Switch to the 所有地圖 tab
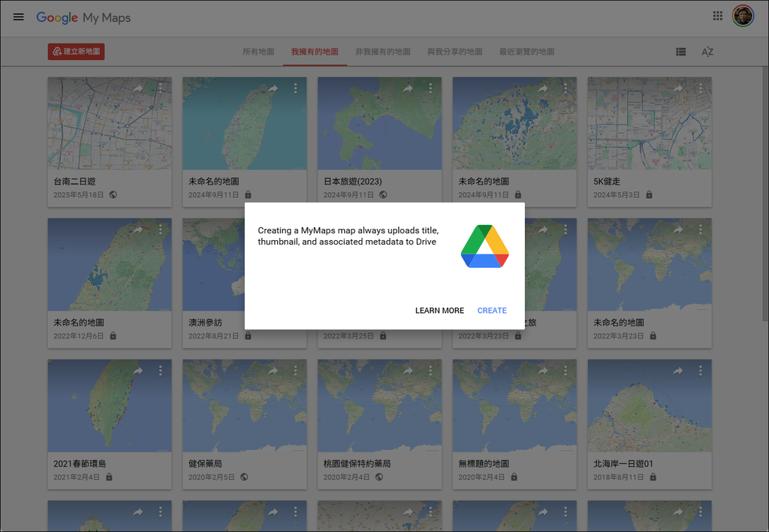This screenshot has height=532, width=769. [x=258, y=52]
